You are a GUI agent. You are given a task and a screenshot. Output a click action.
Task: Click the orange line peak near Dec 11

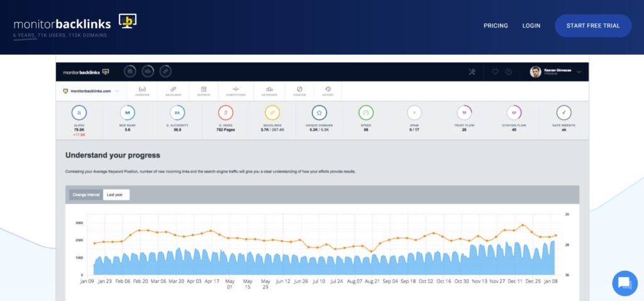click(523, 225)
